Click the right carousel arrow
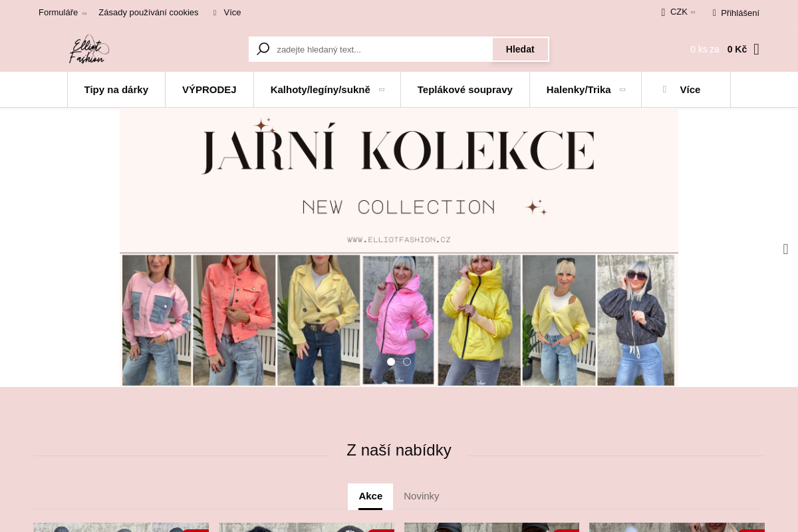The height and width of the screenshot is (532, 798). pyautogui.click(x=785, y=249)
